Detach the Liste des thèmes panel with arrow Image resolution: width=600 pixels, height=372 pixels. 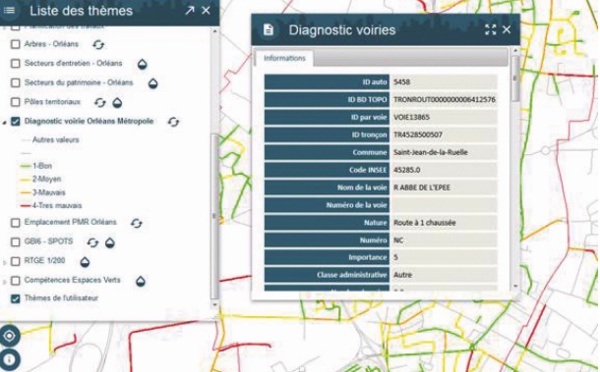[189, 10]
